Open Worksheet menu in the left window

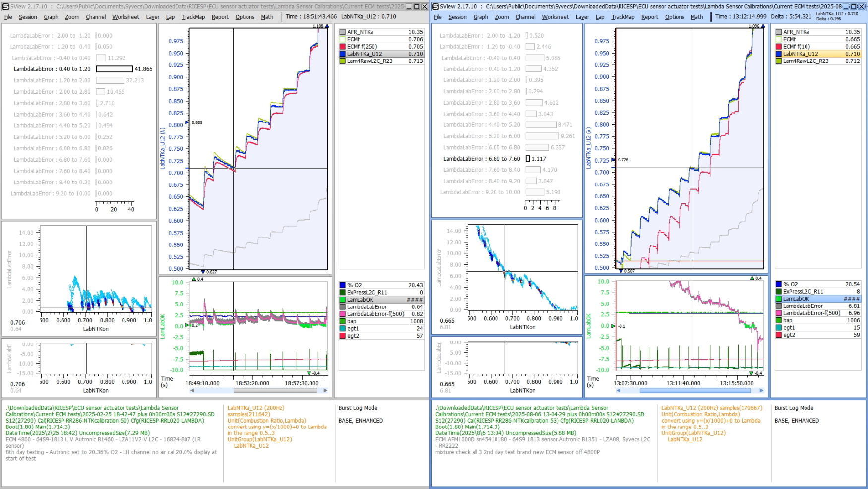pos(125,17)
